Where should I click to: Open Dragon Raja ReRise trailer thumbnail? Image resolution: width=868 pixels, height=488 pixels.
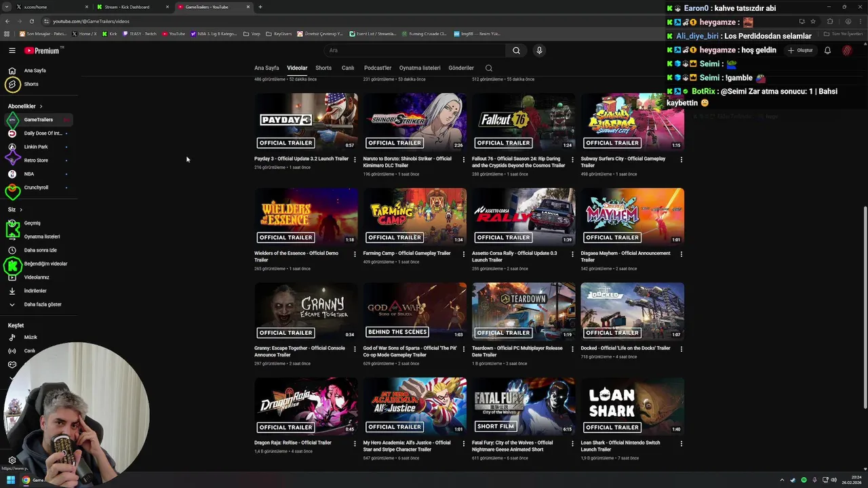[x=306, y=406]
